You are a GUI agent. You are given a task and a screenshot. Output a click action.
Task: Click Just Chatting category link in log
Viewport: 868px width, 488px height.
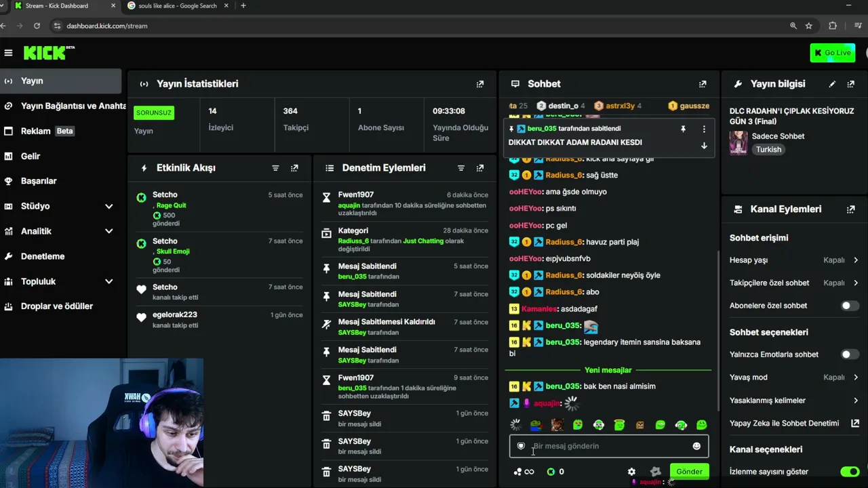click(423, 241)
